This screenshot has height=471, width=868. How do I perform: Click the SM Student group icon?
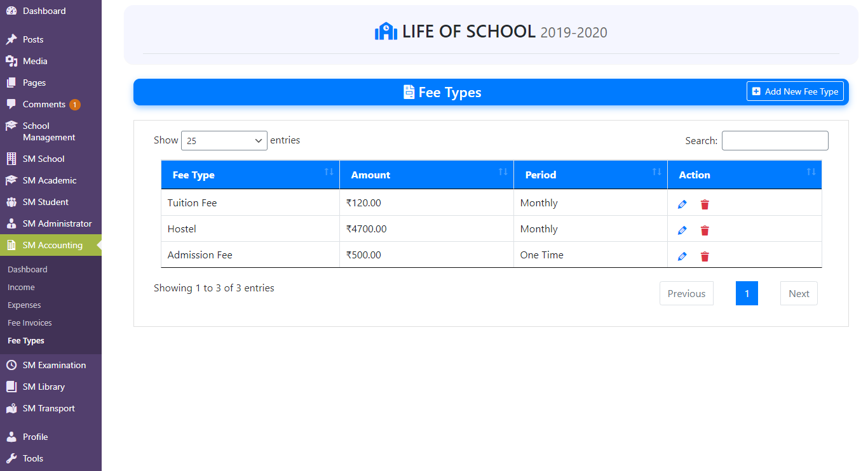point(11,202)
